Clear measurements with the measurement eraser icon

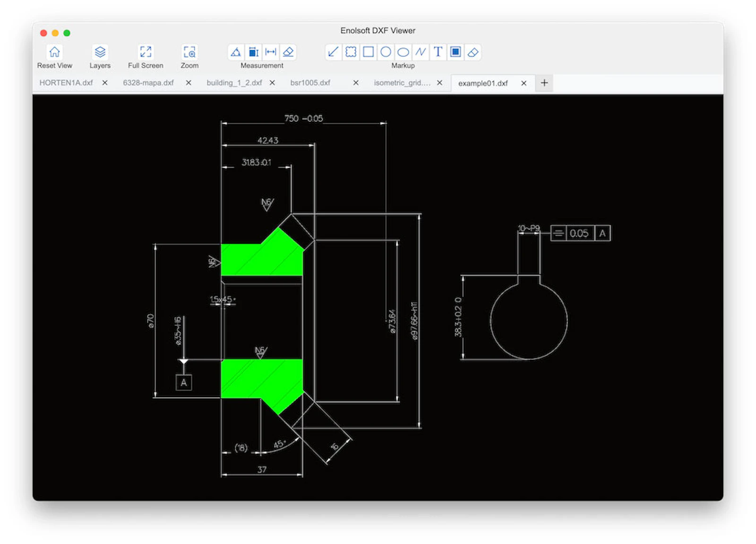(x=289, y=52)
